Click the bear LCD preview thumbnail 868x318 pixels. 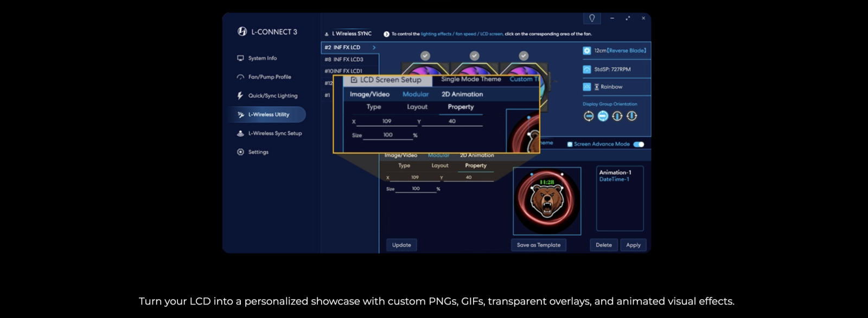pyautogui.click(x=547, y=201)
